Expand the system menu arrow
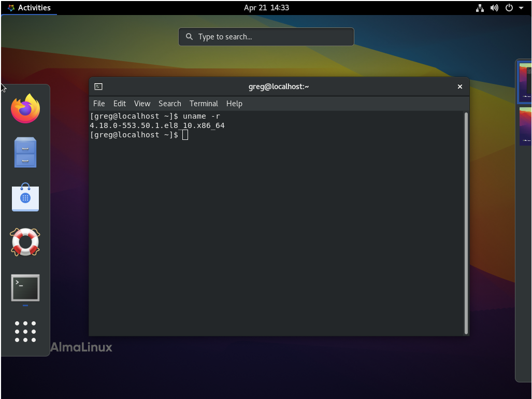Image resolution: width=532 pixels, height=399 pixels. tap(521, 8)
